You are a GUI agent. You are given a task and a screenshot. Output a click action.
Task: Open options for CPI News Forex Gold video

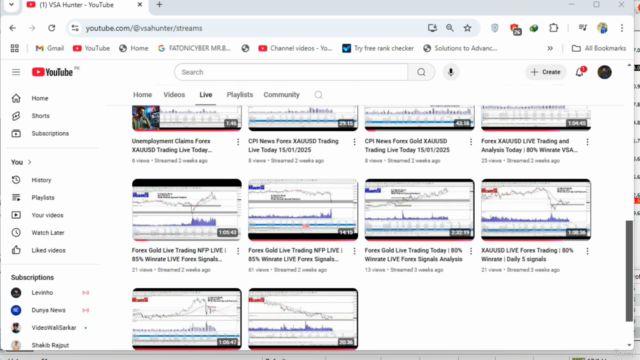point(471,142)
